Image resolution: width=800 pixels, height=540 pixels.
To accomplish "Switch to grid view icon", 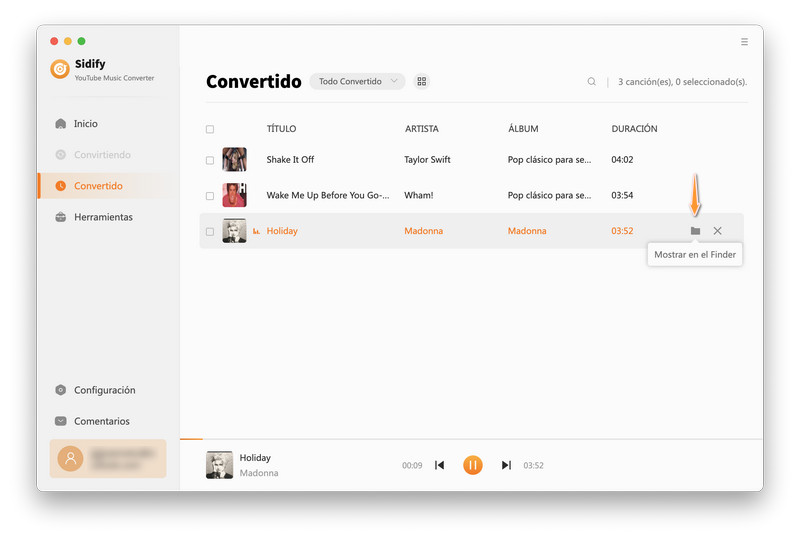I will point(421,82).
